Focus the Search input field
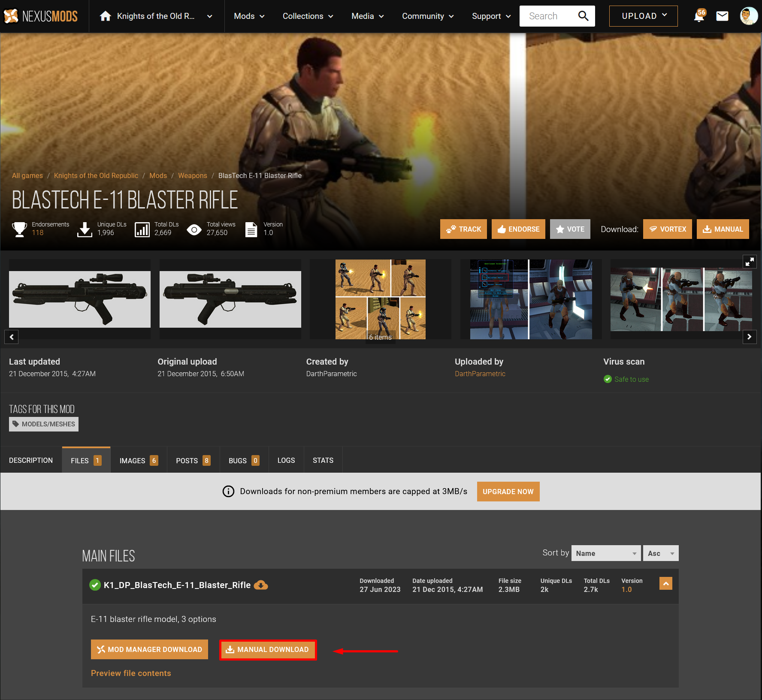 coord(549,16)
